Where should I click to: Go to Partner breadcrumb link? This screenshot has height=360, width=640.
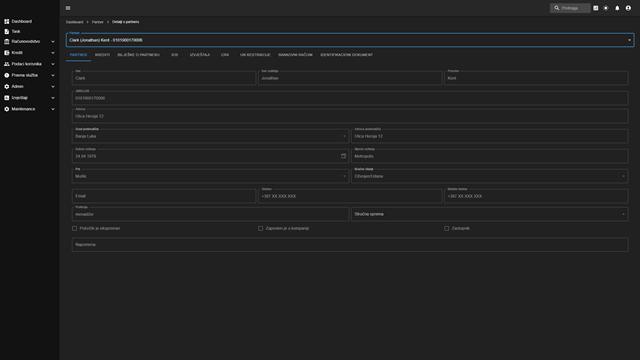point(98,22)
